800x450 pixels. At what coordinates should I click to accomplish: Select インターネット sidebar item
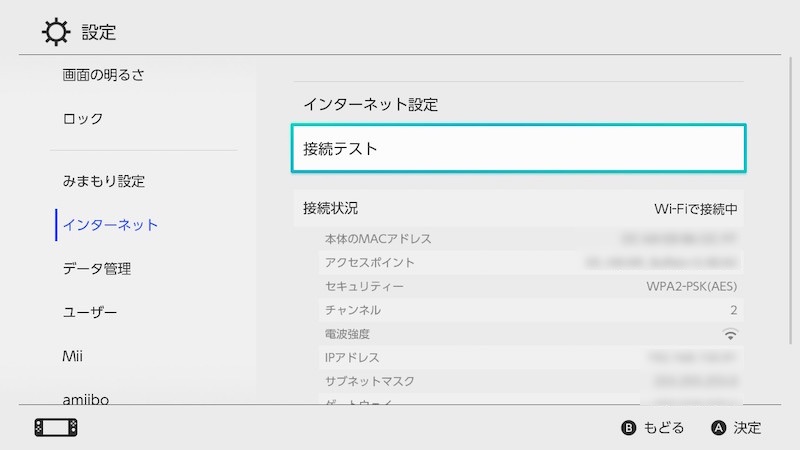pyautogui.click(x=110, y=225)
